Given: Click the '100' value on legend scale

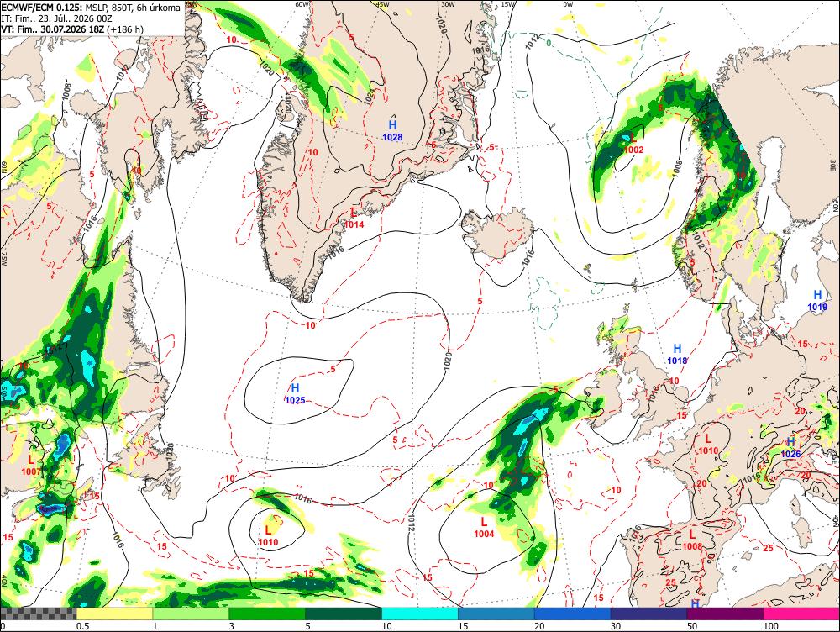Looking at the screenshot, I should tap(770, 626).
